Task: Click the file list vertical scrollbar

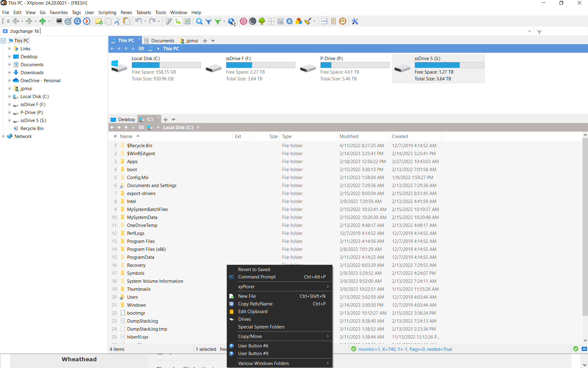Action: 585,227
